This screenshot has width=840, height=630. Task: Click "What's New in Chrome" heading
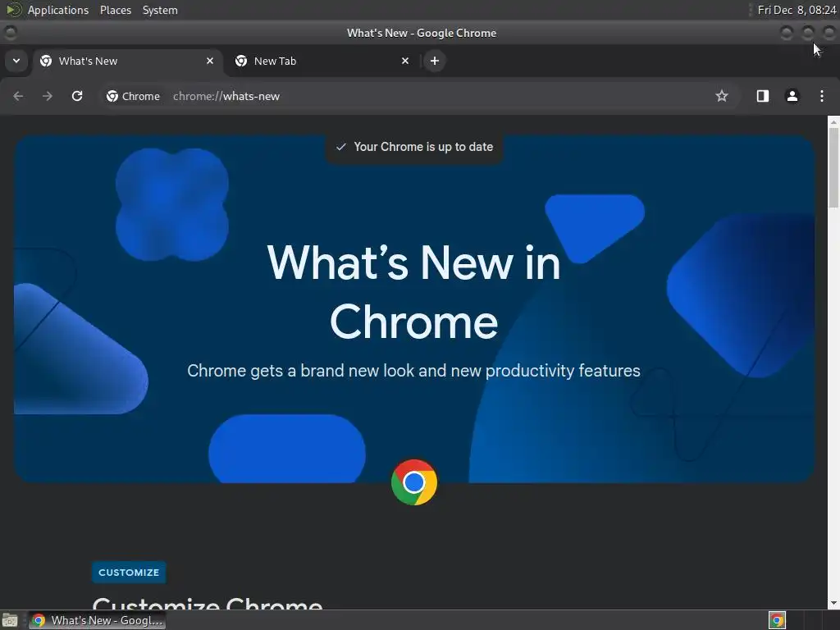coord(413,292)
